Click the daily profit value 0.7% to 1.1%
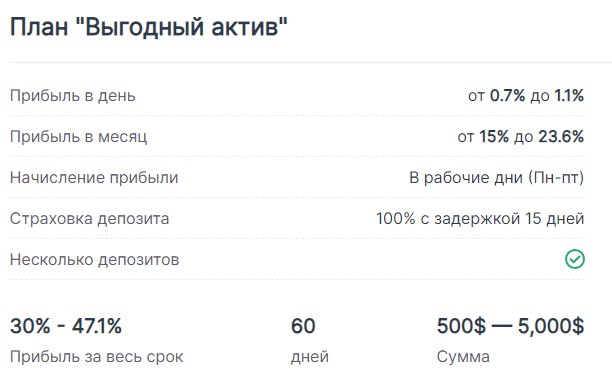The height and width of the screenshot is (384, 612). pyautogui.click(x=526, y=96)
